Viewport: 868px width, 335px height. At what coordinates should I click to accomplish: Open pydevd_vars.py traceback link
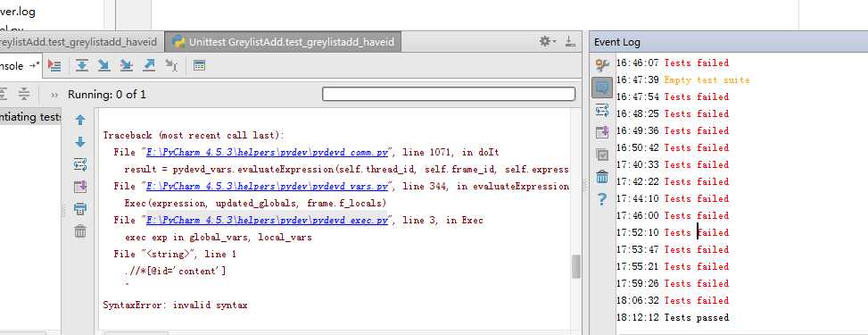coord(267,186)
